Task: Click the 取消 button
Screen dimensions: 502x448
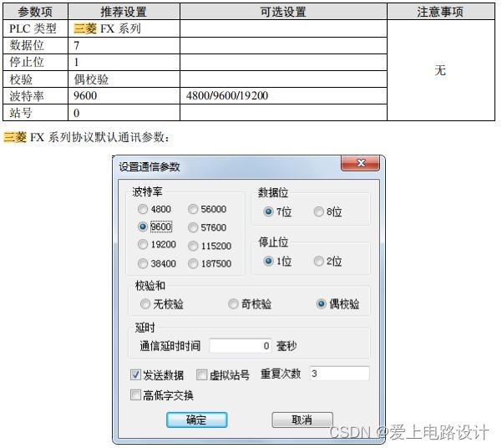Action: (x=302, y=420)
